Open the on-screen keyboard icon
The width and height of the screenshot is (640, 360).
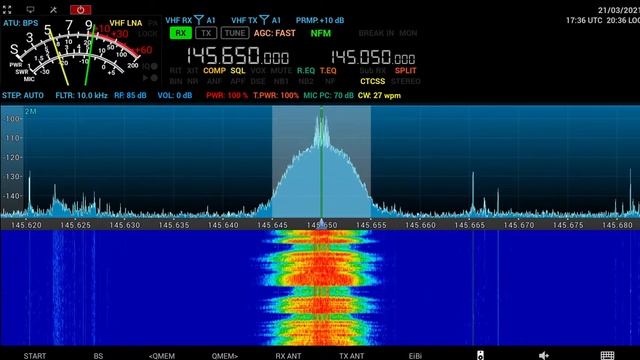tap(607, 356)
